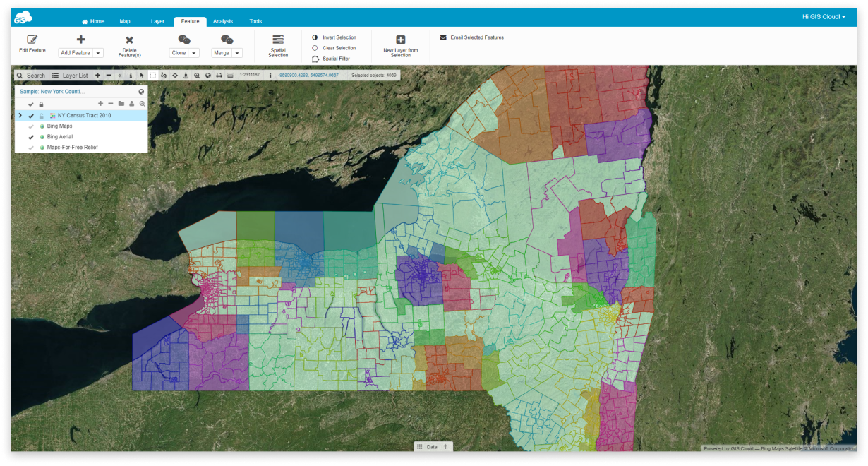Click the double-left arrow previous view icon

tap(120, 76)
